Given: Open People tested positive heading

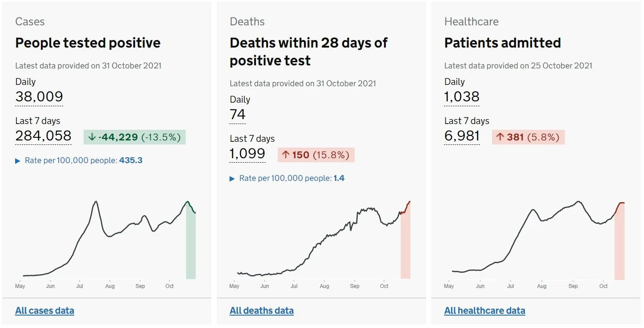Looking at the screenshot, I should pyautogui.click(x=88, y=43).
